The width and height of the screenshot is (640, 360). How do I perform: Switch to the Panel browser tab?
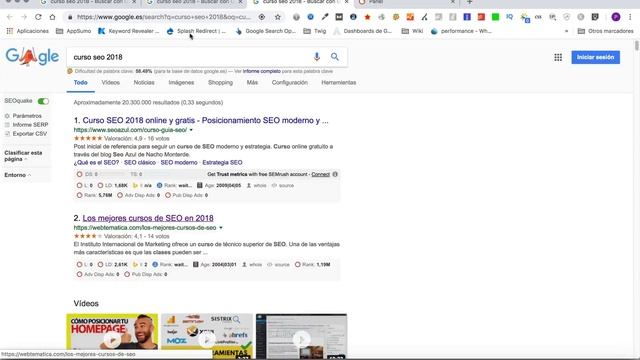(406, 2)
